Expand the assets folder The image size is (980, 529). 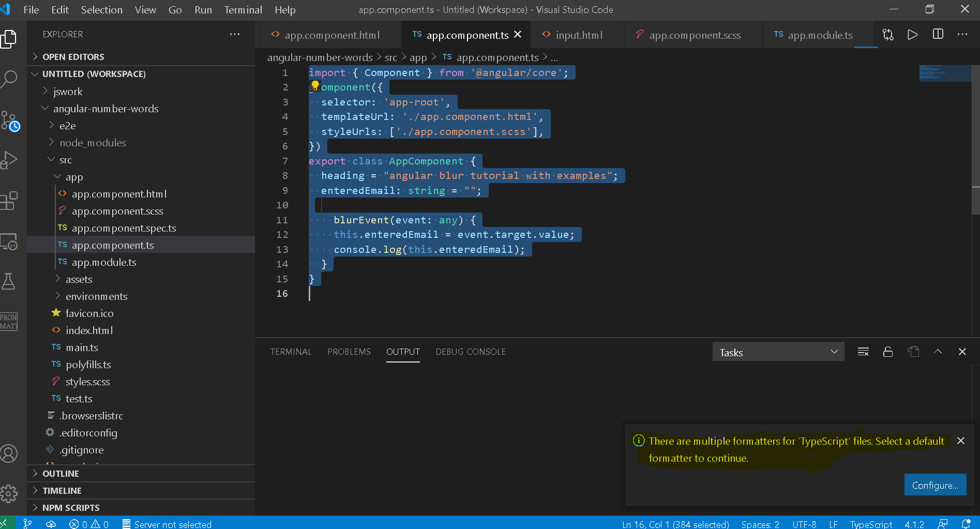pyautogui.click(x=141, y=279)
